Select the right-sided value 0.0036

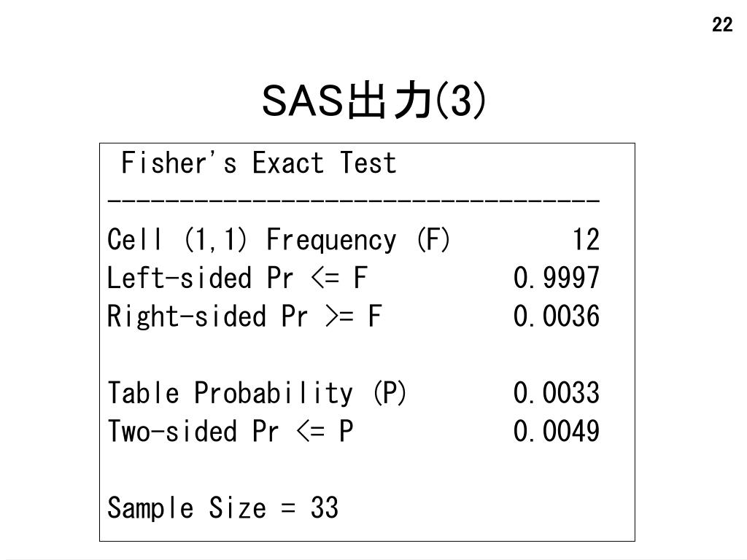click(557, 316)
